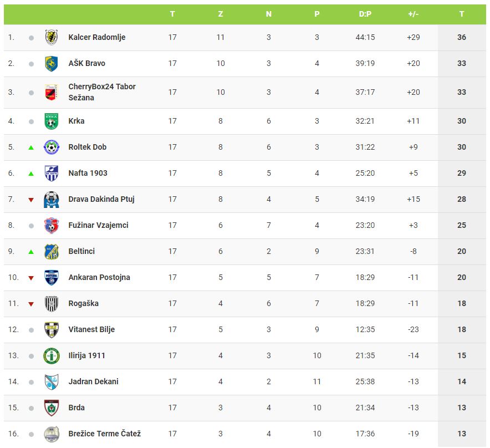Click the Z wins column header
Image resolution: width=490 pixels, height=448 pixels.
coord(221,14)
